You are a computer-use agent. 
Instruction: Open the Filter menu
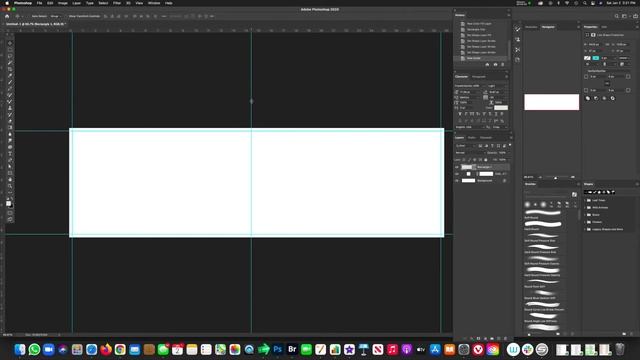[117, 3]
